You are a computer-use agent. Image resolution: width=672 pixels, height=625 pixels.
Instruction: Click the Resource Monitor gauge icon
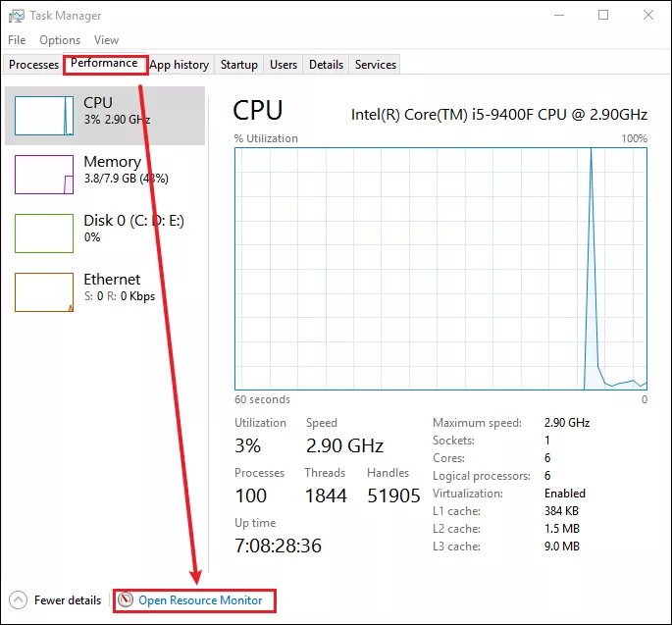click(126, 599)
